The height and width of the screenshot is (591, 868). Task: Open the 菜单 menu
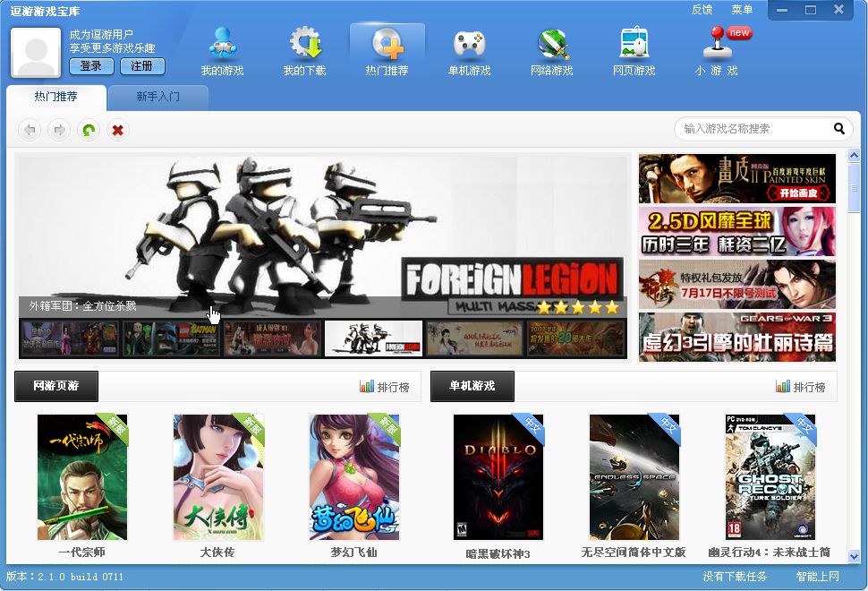point(742,10)
